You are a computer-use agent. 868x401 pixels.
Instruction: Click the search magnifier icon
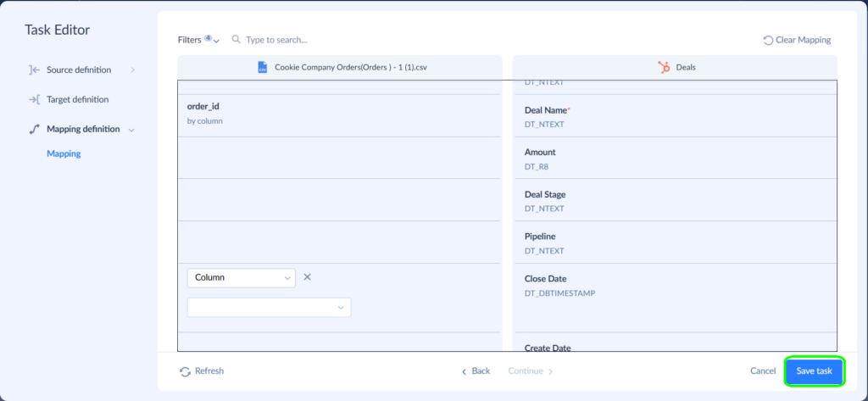236,40
